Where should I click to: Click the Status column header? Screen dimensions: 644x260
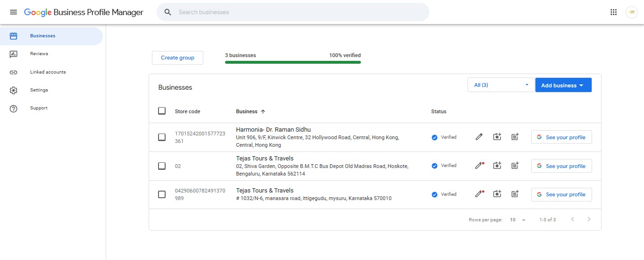coord(439,112)
